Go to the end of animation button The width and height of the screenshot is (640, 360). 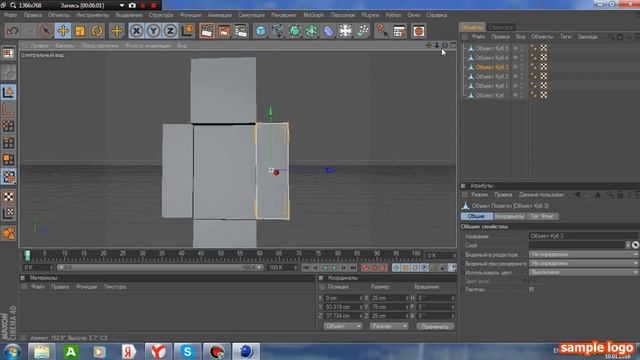[x=353, y=267]
